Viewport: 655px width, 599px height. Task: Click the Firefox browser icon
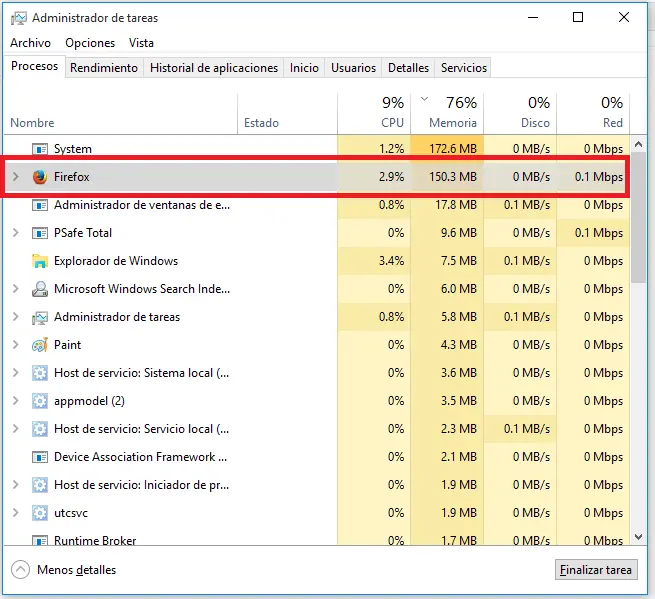40,177
